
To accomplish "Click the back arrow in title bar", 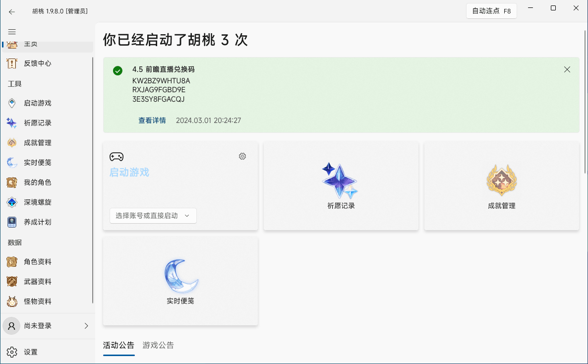I will [12, 11].
